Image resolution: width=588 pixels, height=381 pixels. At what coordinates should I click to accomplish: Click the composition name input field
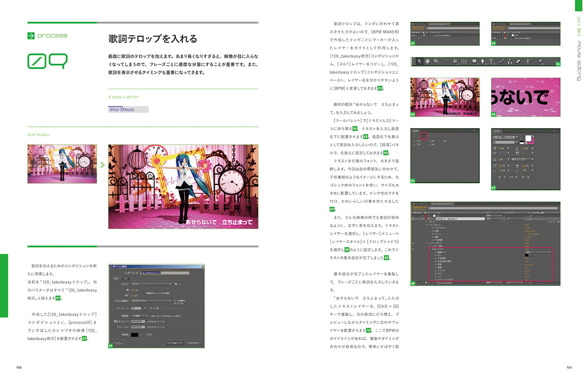[165, 273]
